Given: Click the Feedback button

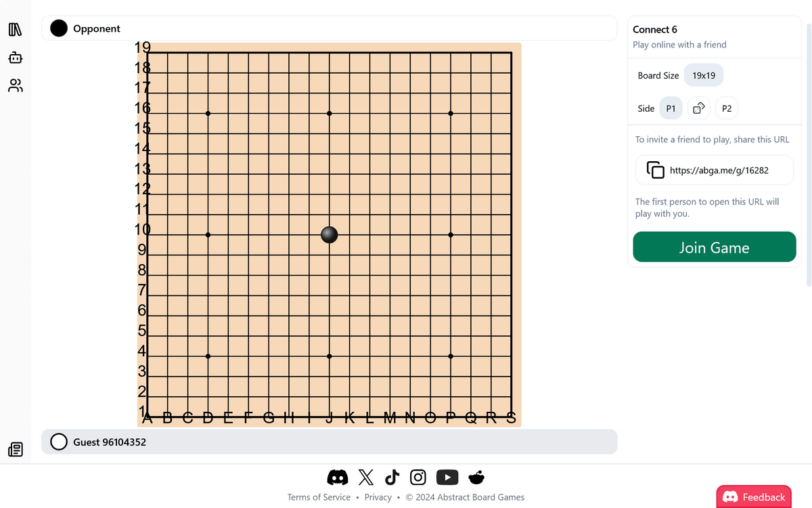Looking at the screenshot, I should pyautogui.click(x=754, y=497).
